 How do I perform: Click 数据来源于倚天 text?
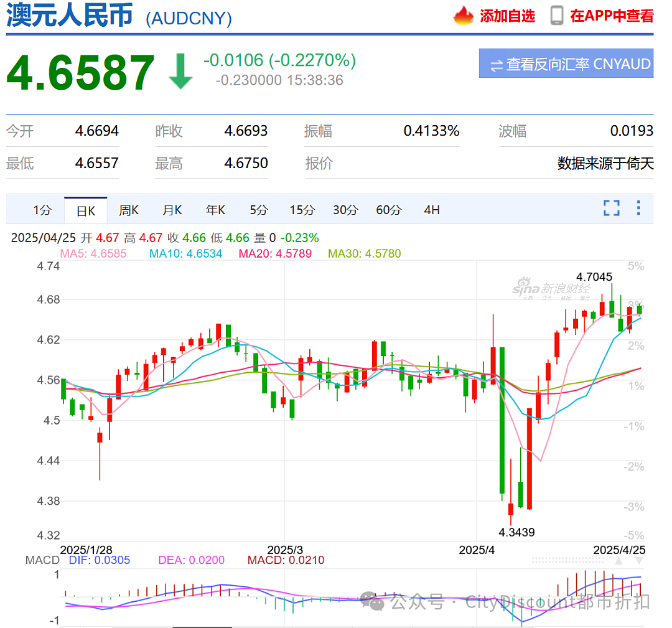tap(605, 163)
